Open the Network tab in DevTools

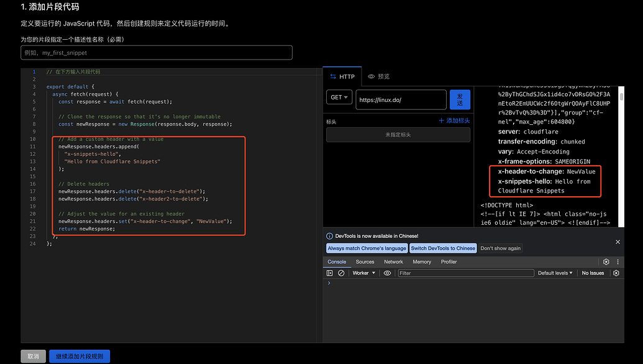[x=393, y=262]
